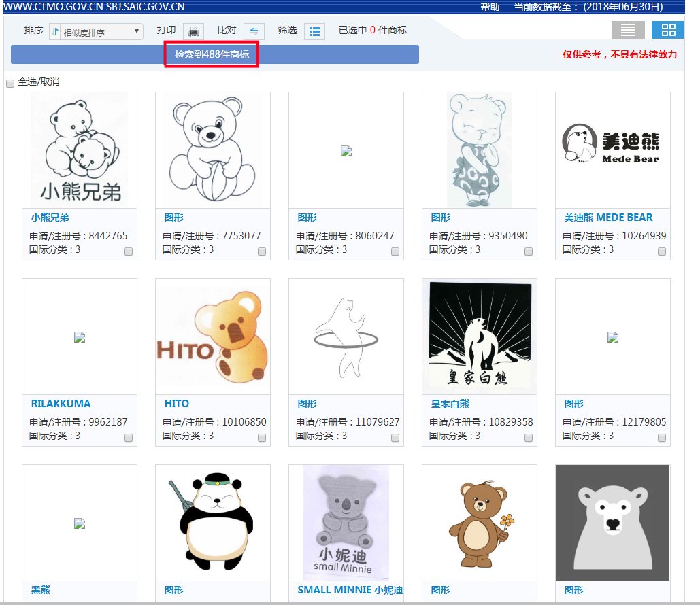Check the checkbox for 美迪熊 MEDE BEAR
This screenshot has width=700, height=605.
pyautogui.click(x=661, y=252)
